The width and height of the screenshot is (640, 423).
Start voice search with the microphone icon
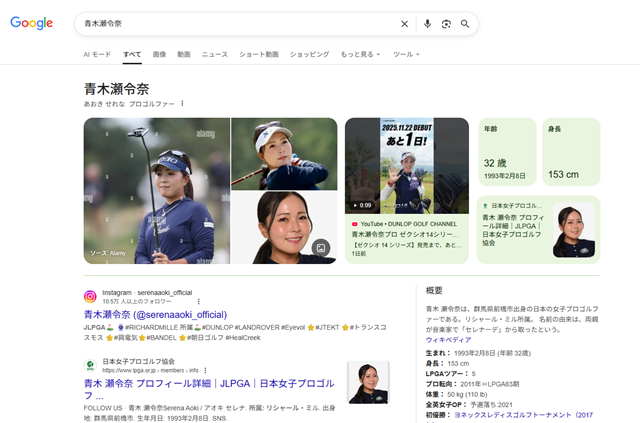(x=427, y=24)
